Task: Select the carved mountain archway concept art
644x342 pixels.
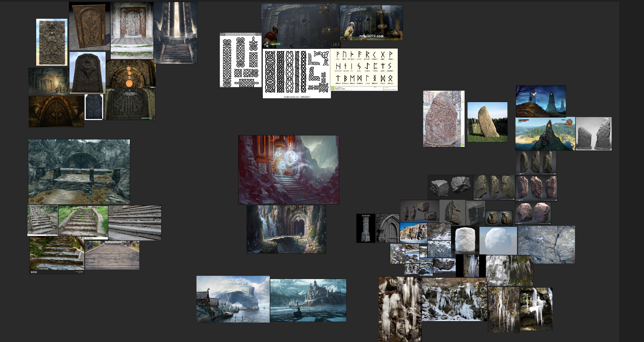Action: [x=286, y=229]
